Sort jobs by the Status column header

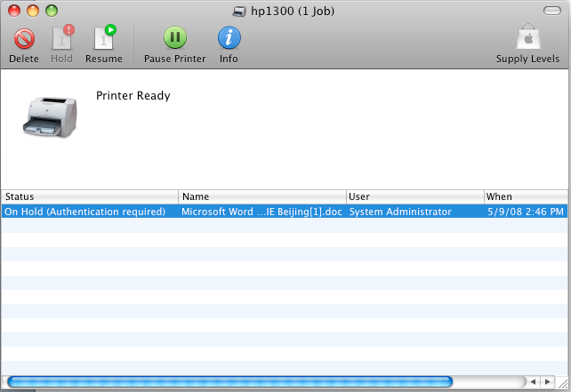[90, 196]
